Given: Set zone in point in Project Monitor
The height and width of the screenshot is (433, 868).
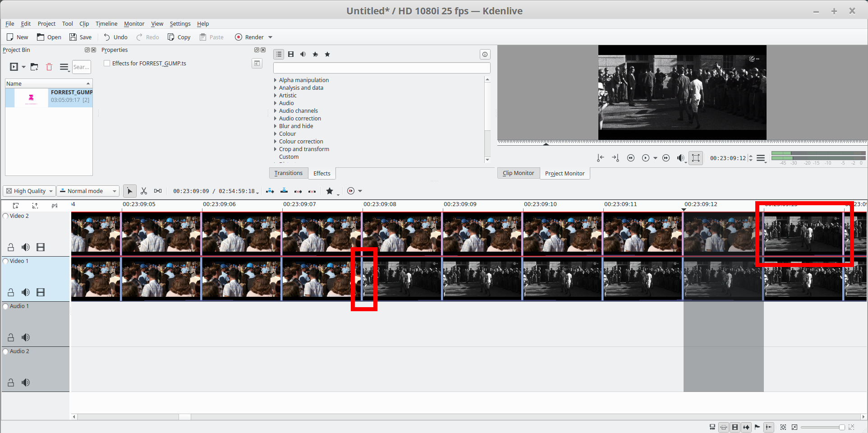Looking at the screenshot, I should coord(600,158).
